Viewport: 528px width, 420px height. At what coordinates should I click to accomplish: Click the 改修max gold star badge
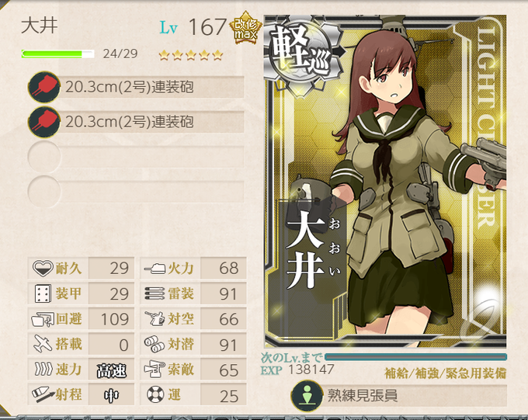point(245,28)
